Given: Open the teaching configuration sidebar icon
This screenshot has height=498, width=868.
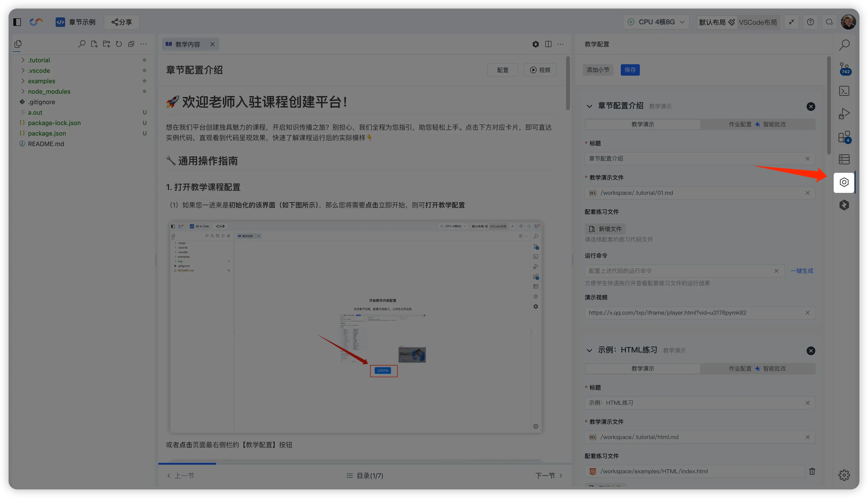Looking at the screenshot, I should tap(844, 182).
